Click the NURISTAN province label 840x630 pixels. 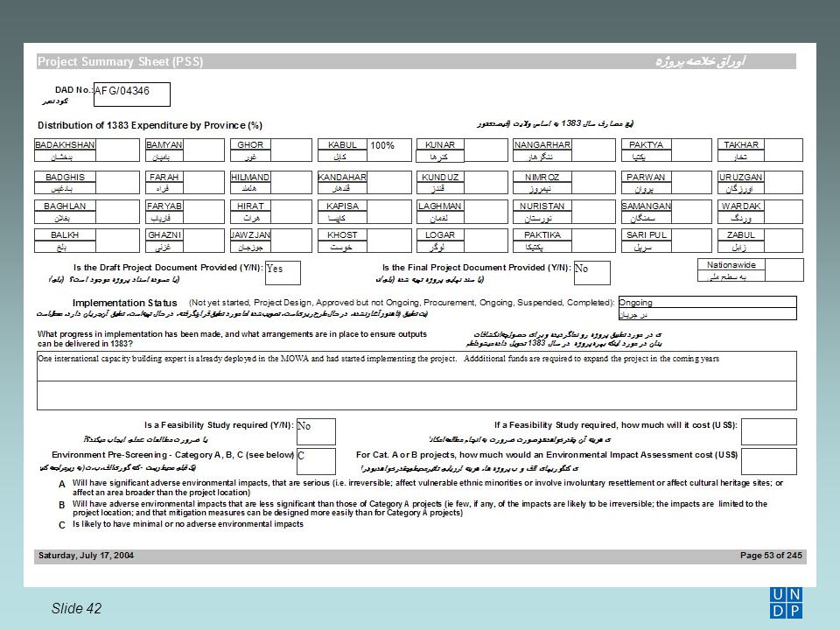point(542,206)
